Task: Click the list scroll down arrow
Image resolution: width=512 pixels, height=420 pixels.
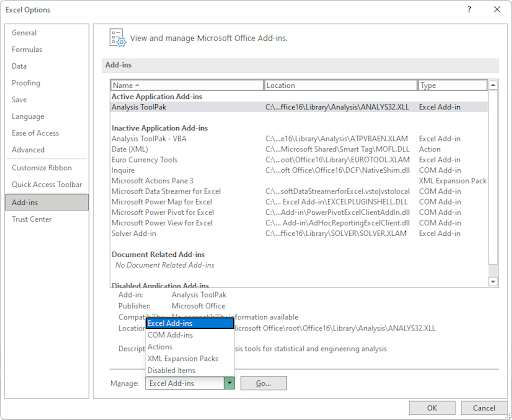Action: click(493, 282)
